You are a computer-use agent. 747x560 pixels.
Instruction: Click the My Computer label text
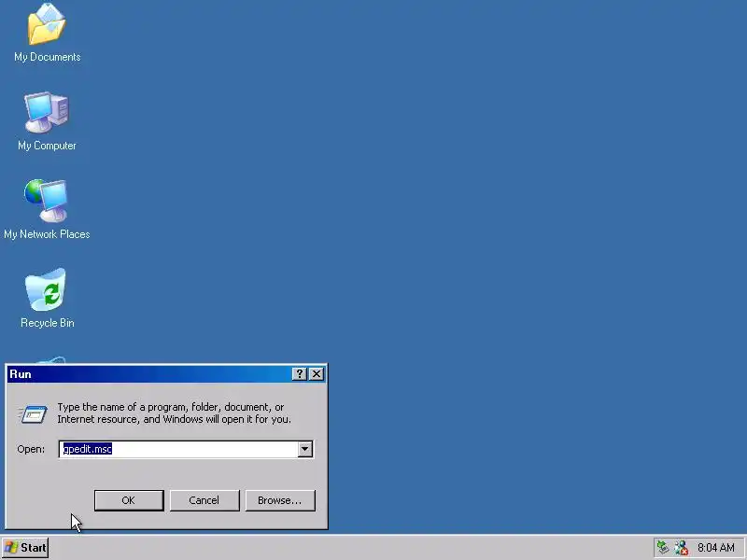(x=47, y=146)
